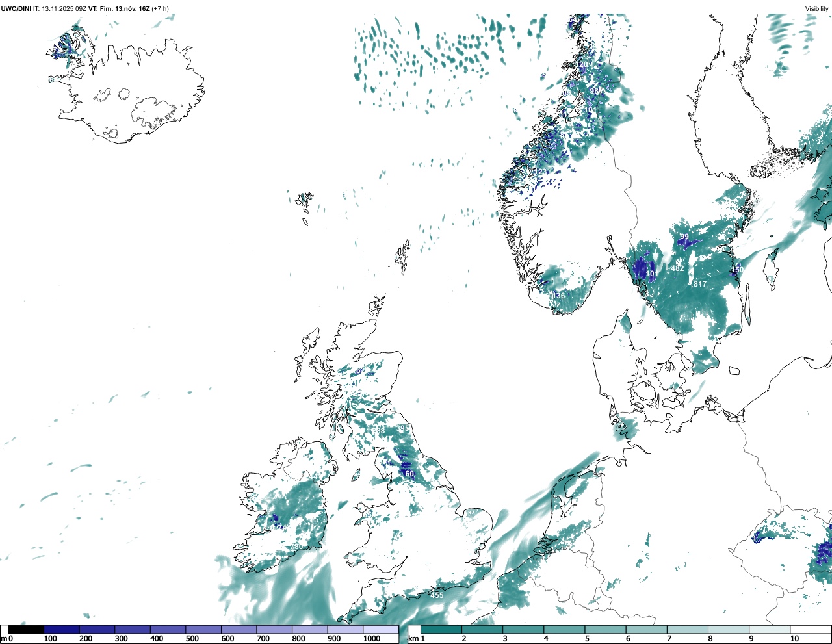Click the '1000' metre legend tick label
The height and width of the screenshot is (644, 832).
372,639
